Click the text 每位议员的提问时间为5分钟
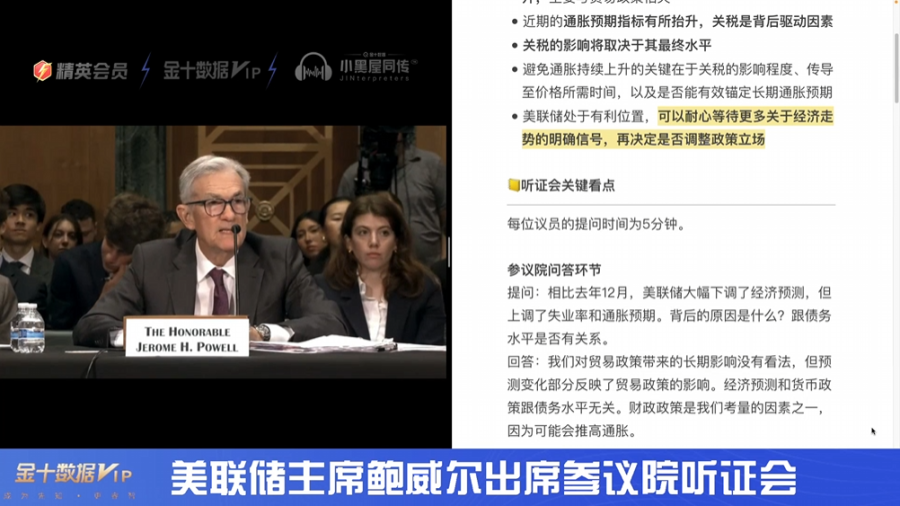This screenshot has height=506, width=900. tap(596, 224)
